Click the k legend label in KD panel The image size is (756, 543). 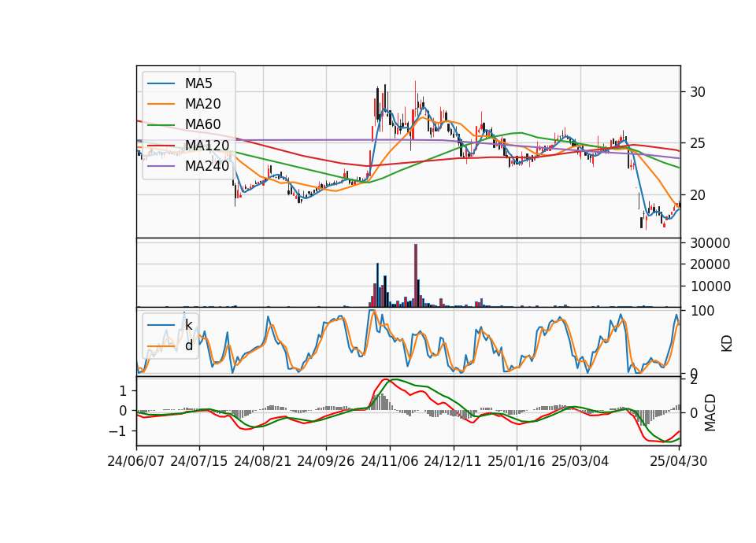click(x=188, y=325)
